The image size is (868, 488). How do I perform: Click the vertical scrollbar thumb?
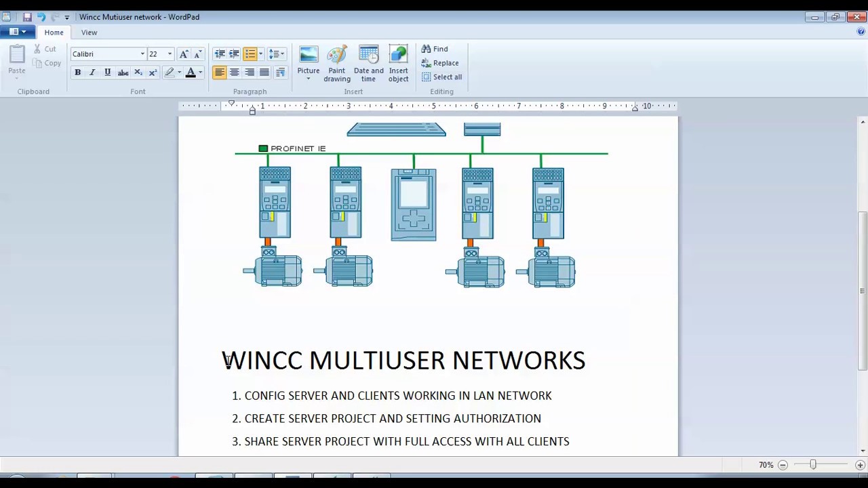tap(862, 291)
